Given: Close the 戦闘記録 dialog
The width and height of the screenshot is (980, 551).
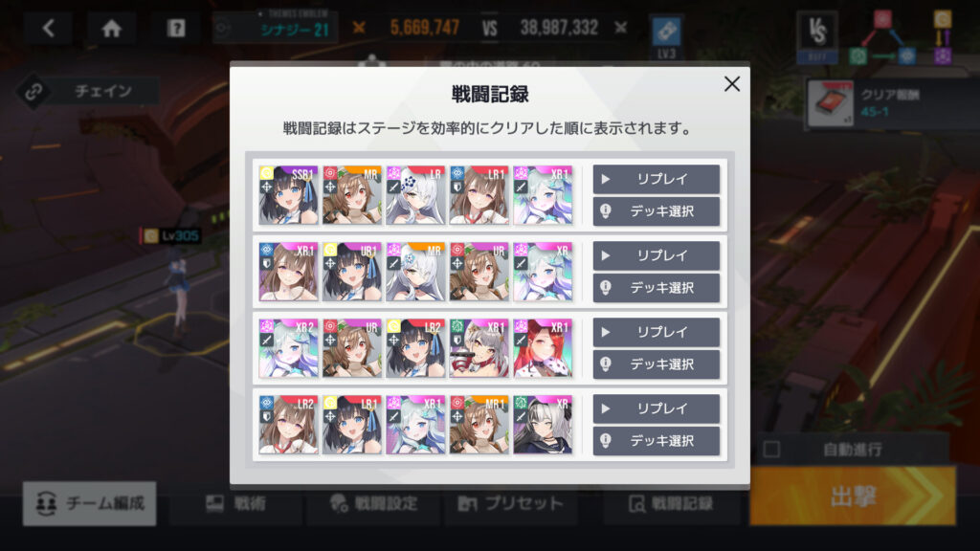Looking at the screenshot, I should pyautogui.click(x=732, y=84).
